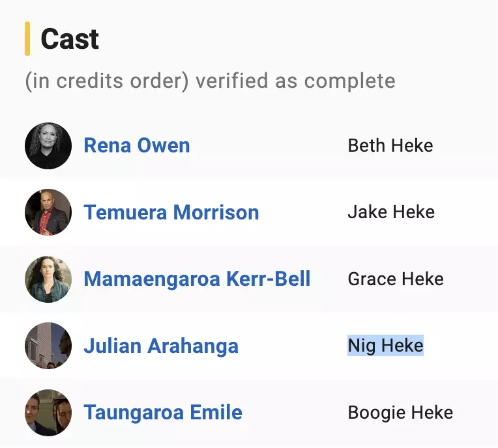Follow the Temuera Morrison link
This screenshot has height=448, width=498.
(x=171, y=212)
